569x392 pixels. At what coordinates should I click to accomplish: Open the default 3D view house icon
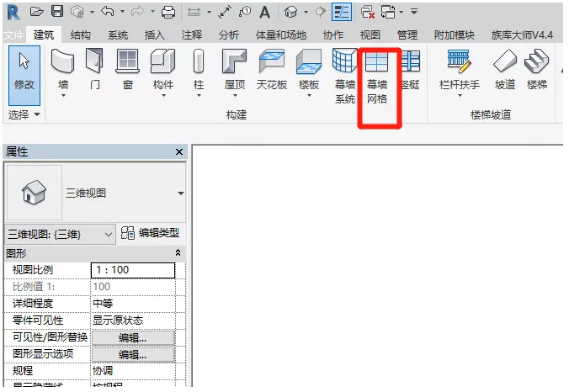(291, 12)
